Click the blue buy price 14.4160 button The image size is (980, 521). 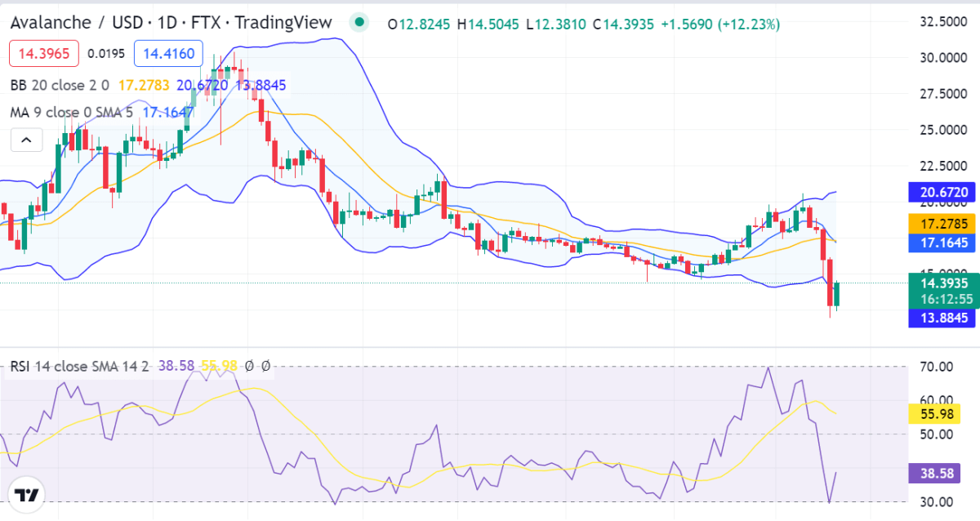[168, 54]
